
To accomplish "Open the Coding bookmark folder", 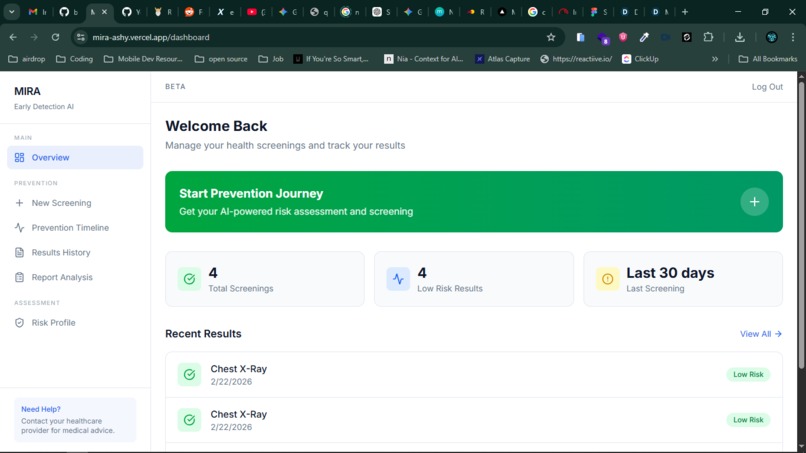I will point(75,59).
